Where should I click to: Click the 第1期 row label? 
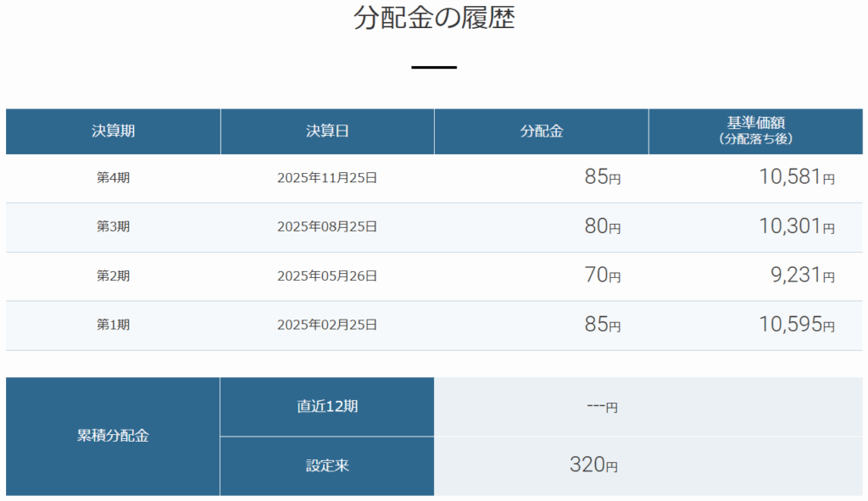click(x=113, y=326)
